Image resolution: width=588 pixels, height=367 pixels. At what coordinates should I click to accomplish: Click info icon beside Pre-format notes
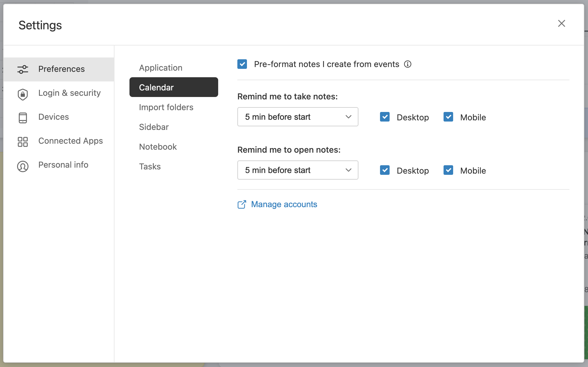click(408, 64)
